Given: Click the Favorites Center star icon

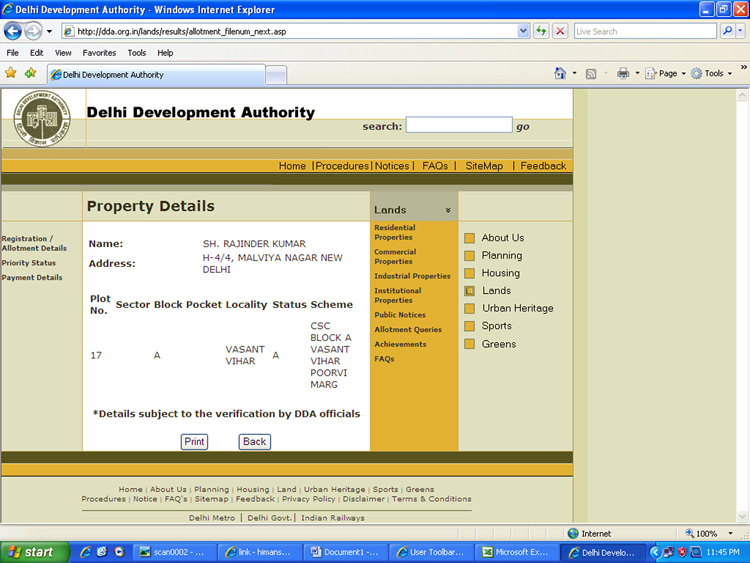Looking at the screenshot, I should 11,73.
